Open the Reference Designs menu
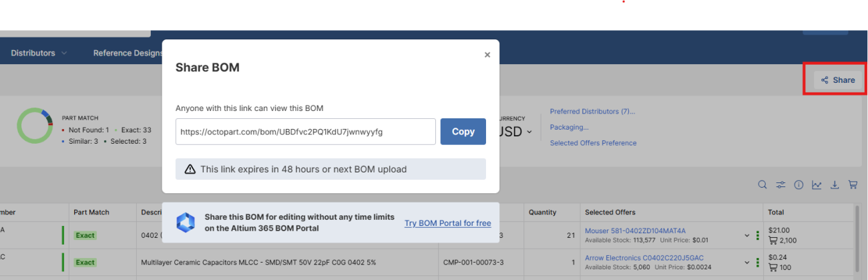The image size is (868, 280). pos(128,53)
